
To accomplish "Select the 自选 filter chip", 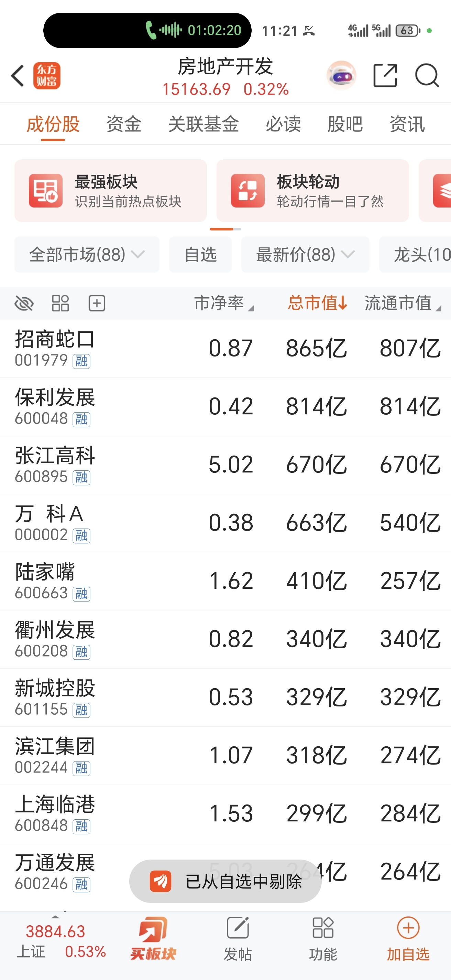I will pos(200,255).
